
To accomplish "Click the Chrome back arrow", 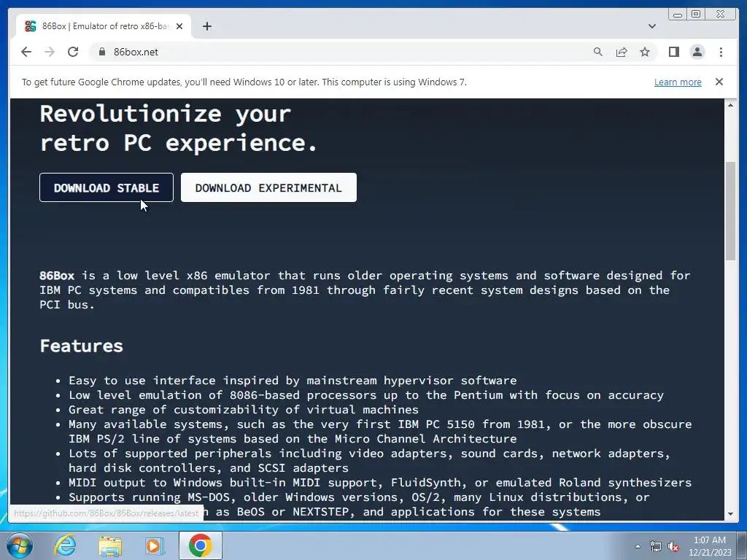I will click(x=26, y=52).
